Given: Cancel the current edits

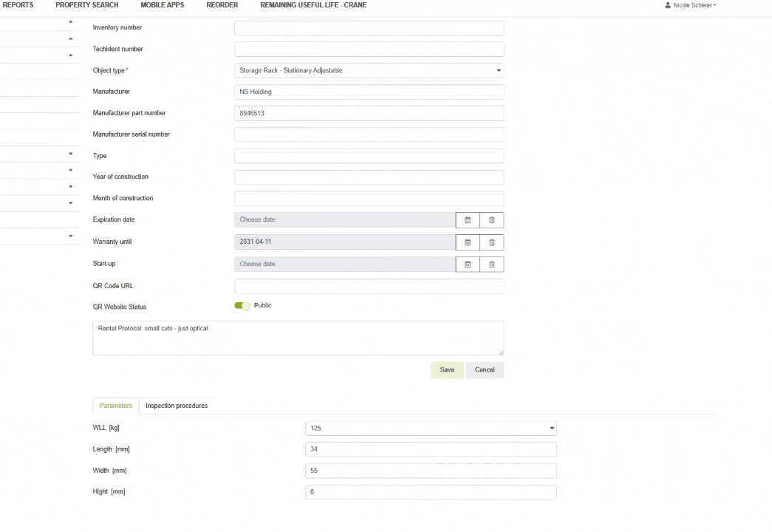Looking at the screenshot, I should point(484,369).
